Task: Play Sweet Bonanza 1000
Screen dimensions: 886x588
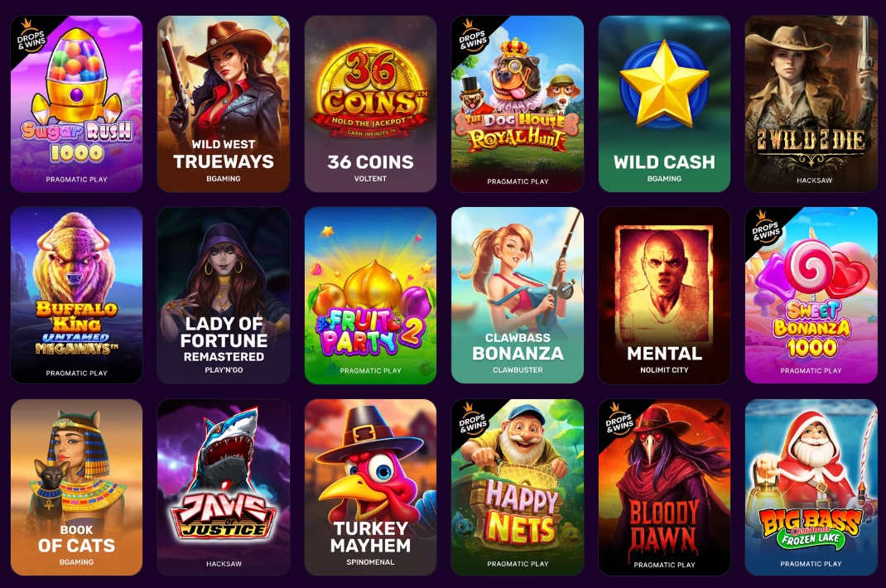Action: pos(811,295)
